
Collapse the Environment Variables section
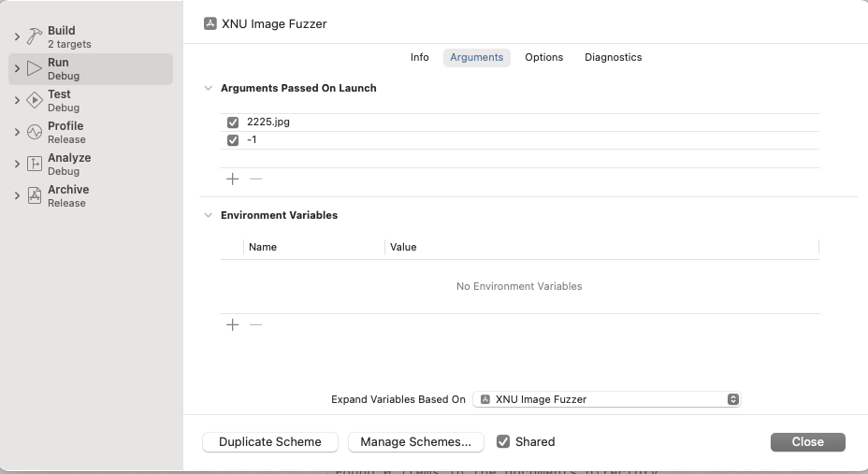pos(208,215)
